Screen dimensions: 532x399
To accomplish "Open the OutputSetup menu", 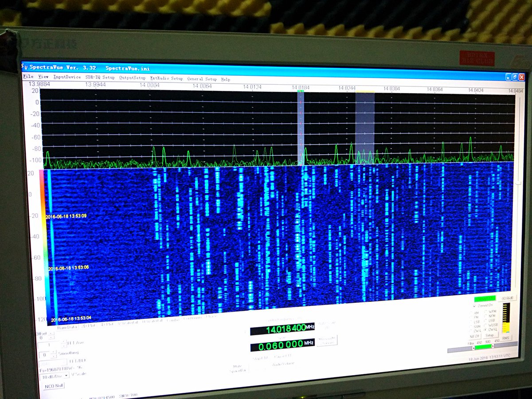I will coord(132,78).
